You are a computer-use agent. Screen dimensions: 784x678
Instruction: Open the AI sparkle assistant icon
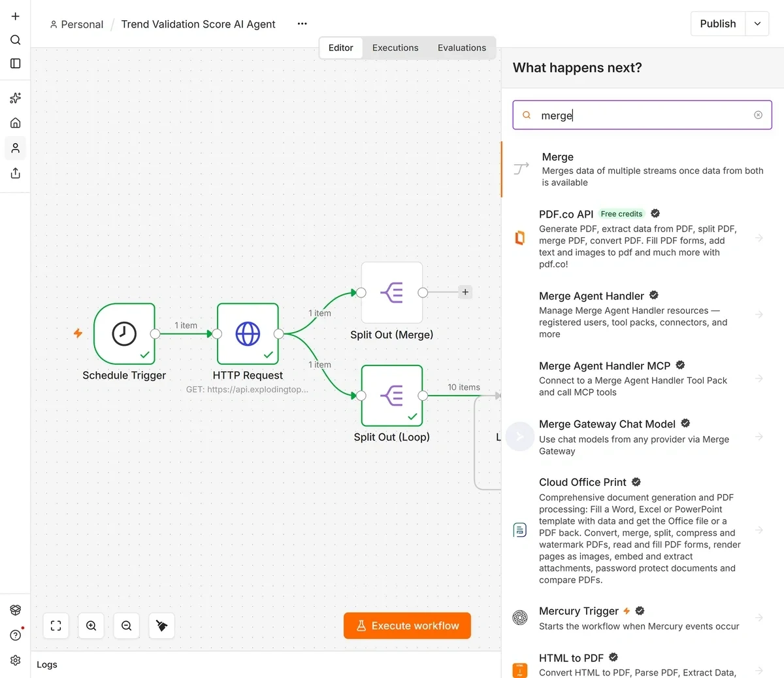16,98
